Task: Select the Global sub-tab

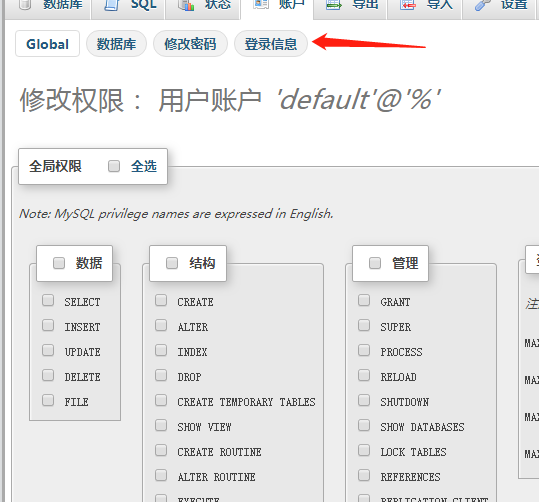Action: pos(47,44)
